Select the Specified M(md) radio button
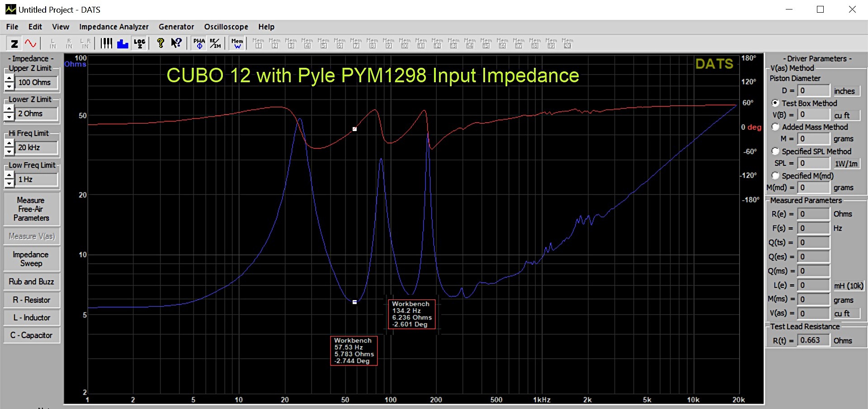The width and height of the screenshot is (868, 409). pyautogui.click(x=775, y=175)
